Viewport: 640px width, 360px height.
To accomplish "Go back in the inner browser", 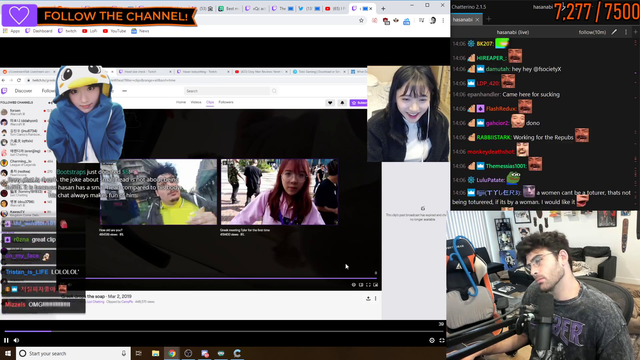I will click(x=4, y=80).
